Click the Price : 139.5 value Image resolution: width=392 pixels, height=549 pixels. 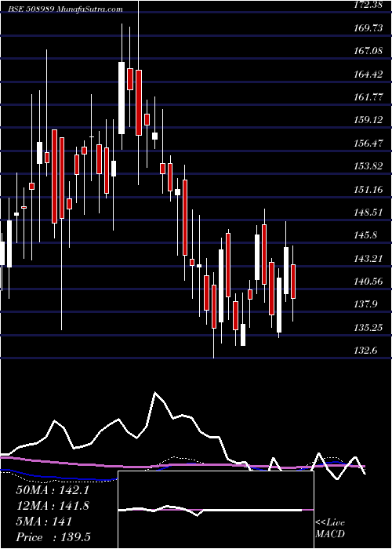pos(55,537)
